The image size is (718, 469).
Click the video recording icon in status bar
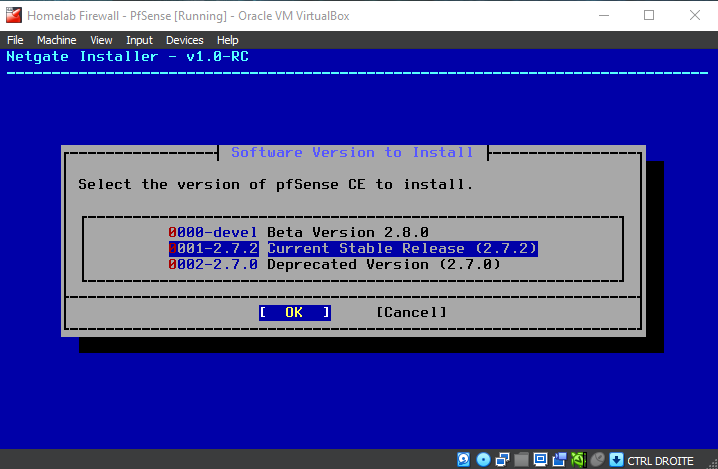559,459
